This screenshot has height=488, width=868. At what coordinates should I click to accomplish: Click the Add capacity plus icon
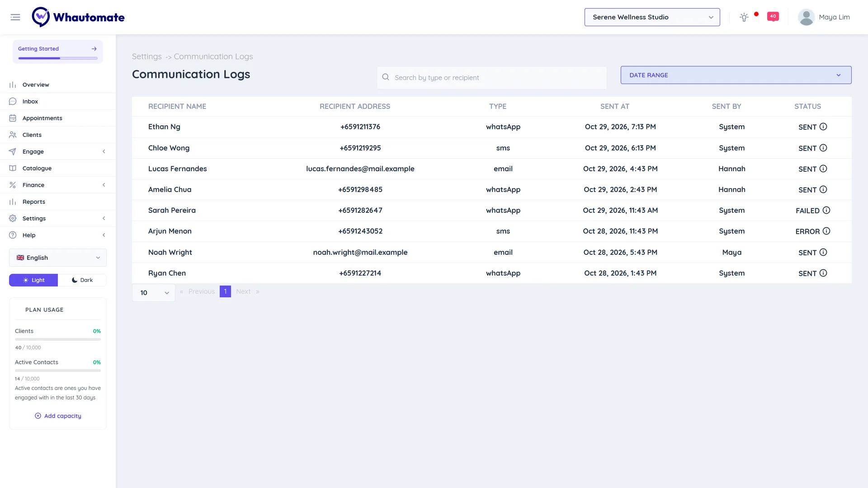(x=38, y=416)
